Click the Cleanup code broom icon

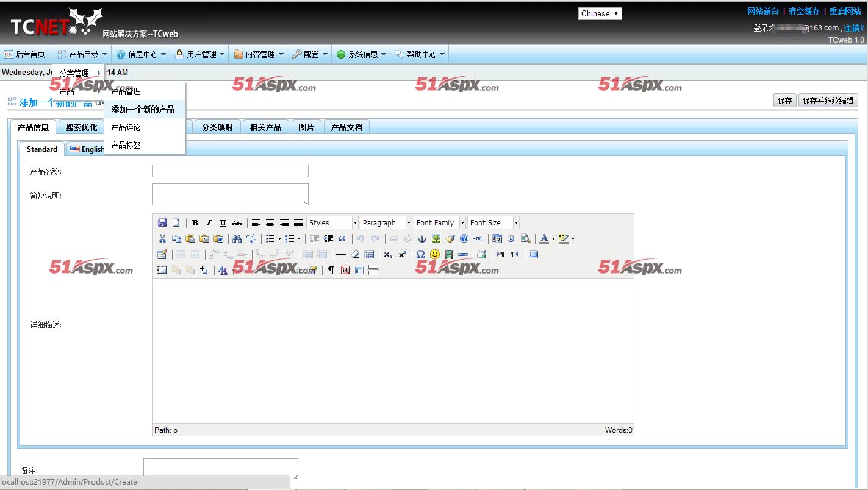point(450,238)
